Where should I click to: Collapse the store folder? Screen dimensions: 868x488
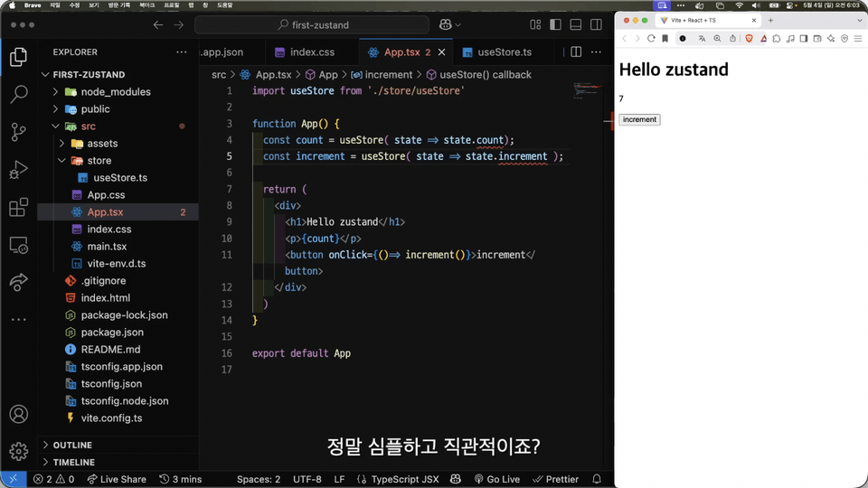pyautogui.click(x=61, y=161)
